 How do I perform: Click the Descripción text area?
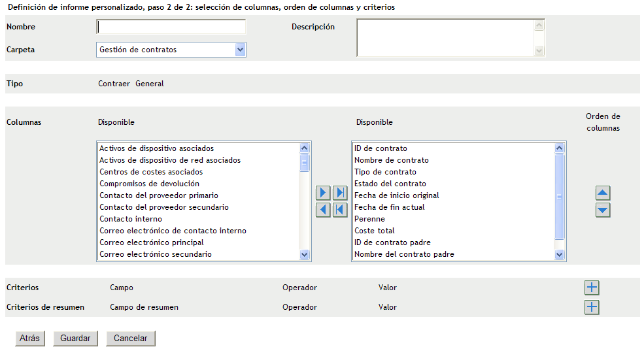point(445,37)
